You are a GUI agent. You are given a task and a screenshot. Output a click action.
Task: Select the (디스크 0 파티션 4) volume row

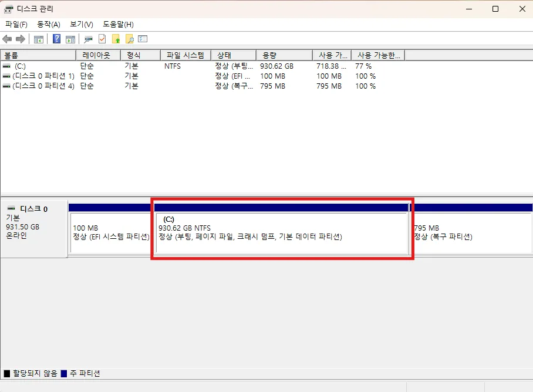203,86
